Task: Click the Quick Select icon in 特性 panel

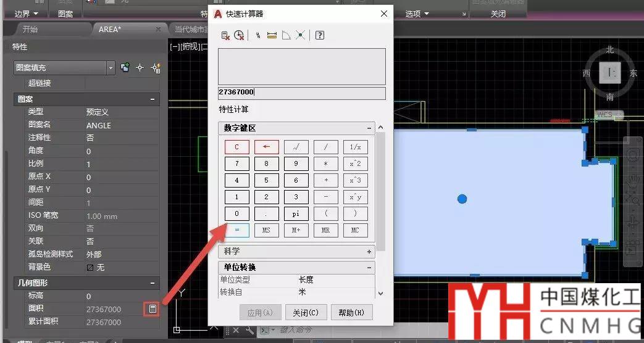Action: pos(156,68)
